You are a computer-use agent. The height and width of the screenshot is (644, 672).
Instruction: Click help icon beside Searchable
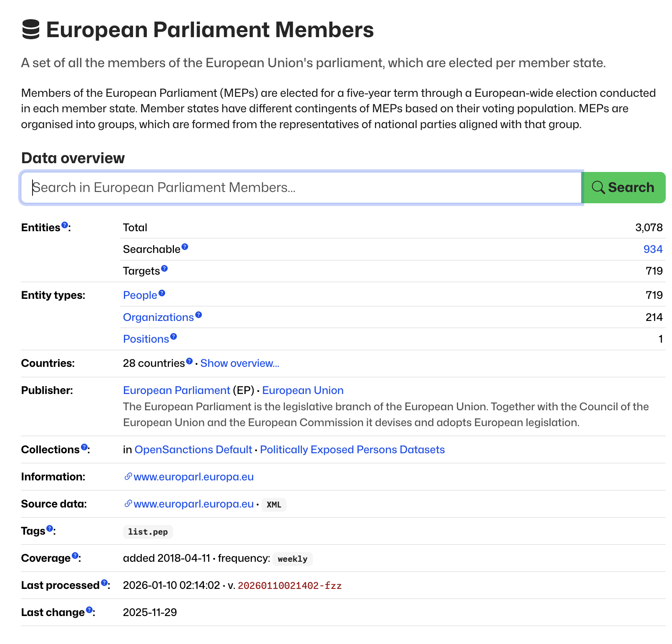tap(185, 247)
